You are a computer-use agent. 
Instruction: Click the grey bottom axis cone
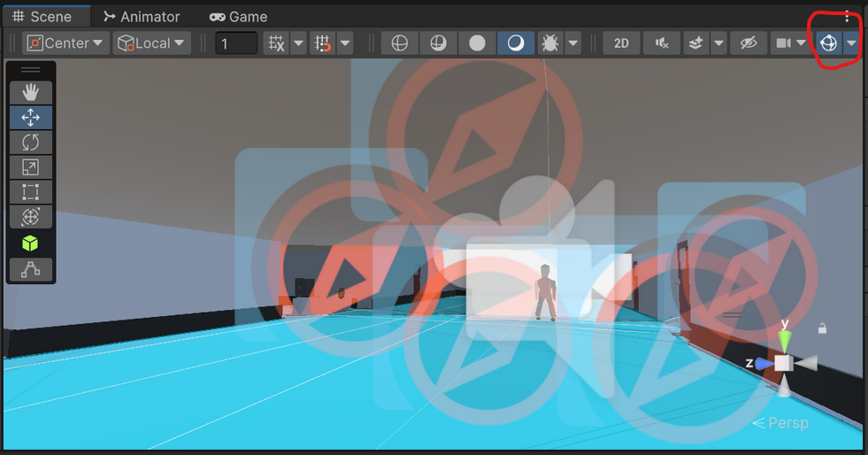[x=784, y=386]
